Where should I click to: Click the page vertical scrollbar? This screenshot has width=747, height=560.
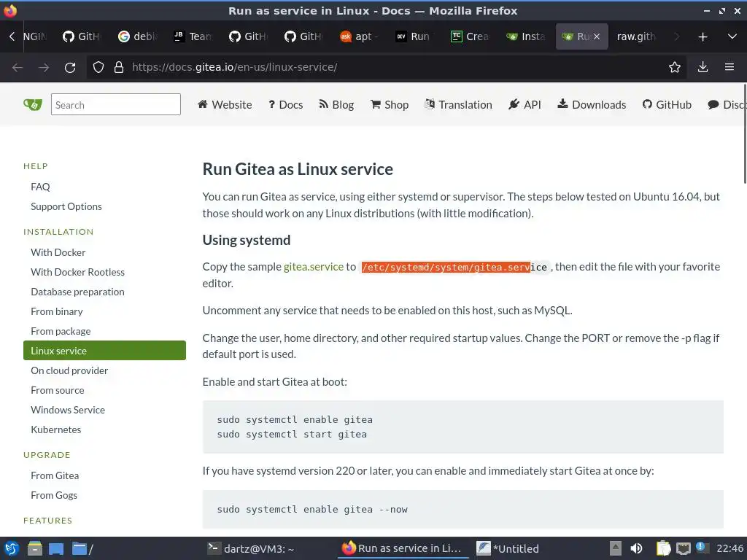745,133
